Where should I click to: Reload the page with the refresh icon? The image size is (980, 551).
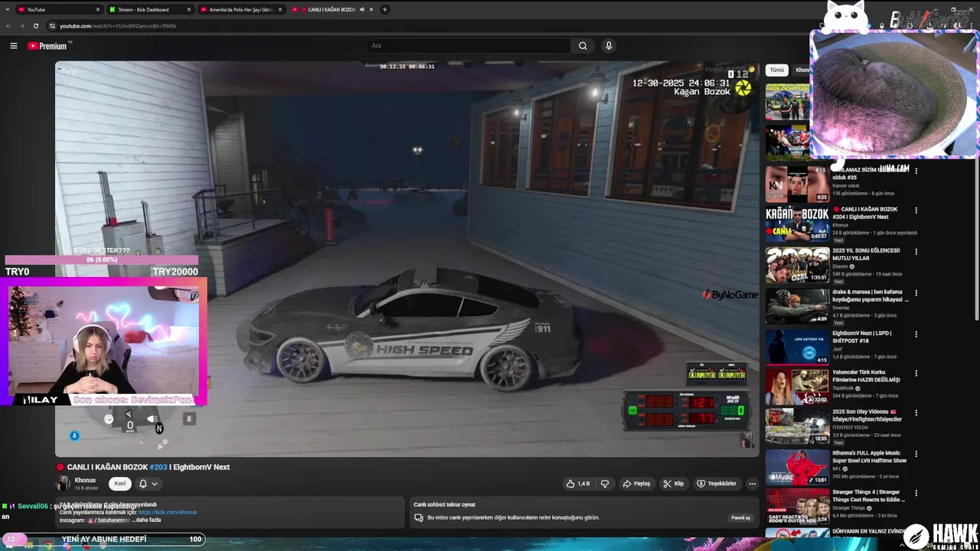[35, 25]
